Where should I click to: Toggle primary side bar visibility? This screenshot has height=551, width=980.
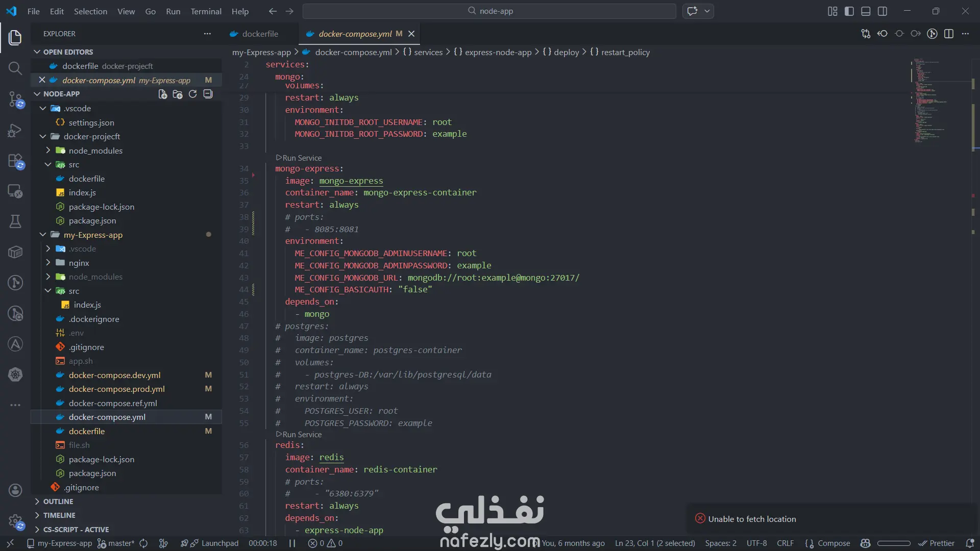pyautogui.click(x=849, y=11)
